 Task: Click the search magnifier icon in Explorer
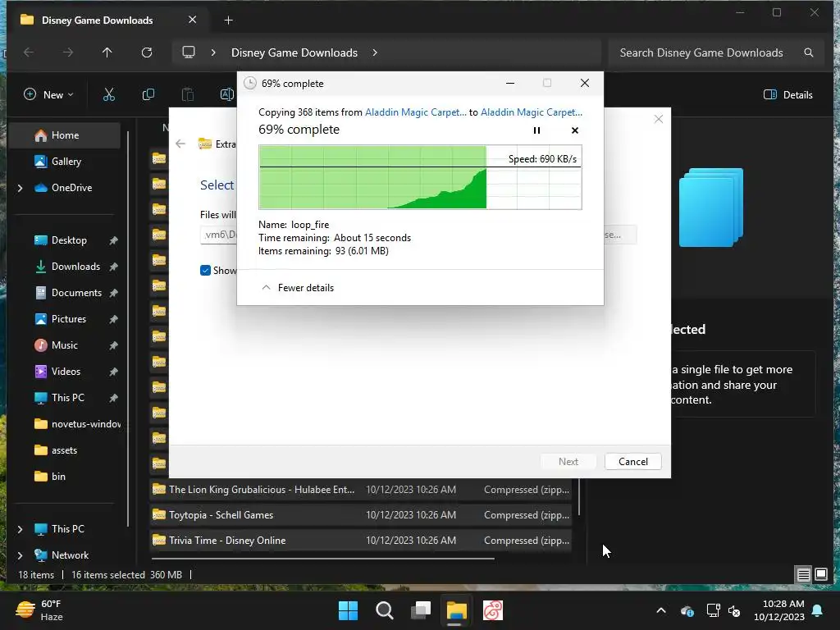point(809,52)
